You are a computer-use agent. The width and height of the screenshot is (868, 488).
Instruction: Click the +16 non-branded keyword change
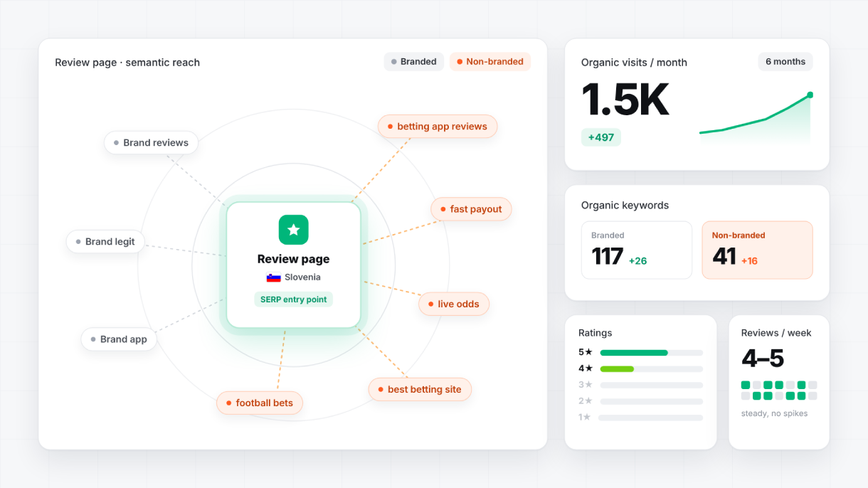coord(750,261)
